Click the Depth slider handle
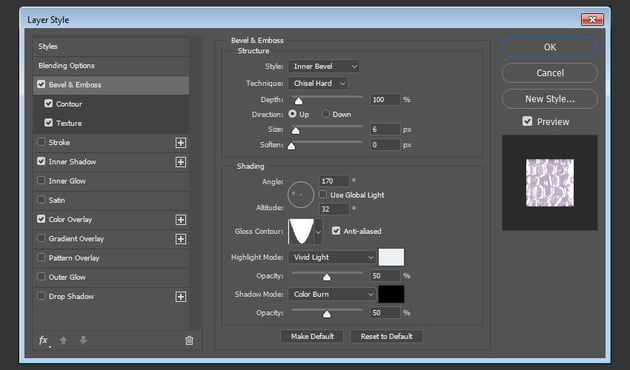Screen dimensions: 630x370 click(x=299, y=100)
